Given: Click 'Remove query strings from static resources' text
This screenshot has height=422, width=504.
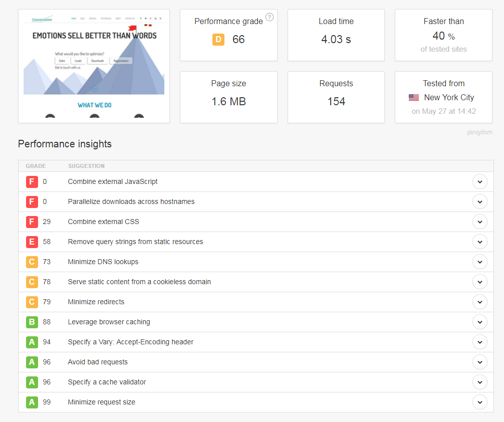Looking at the screenshot, I should pos(135,242).
